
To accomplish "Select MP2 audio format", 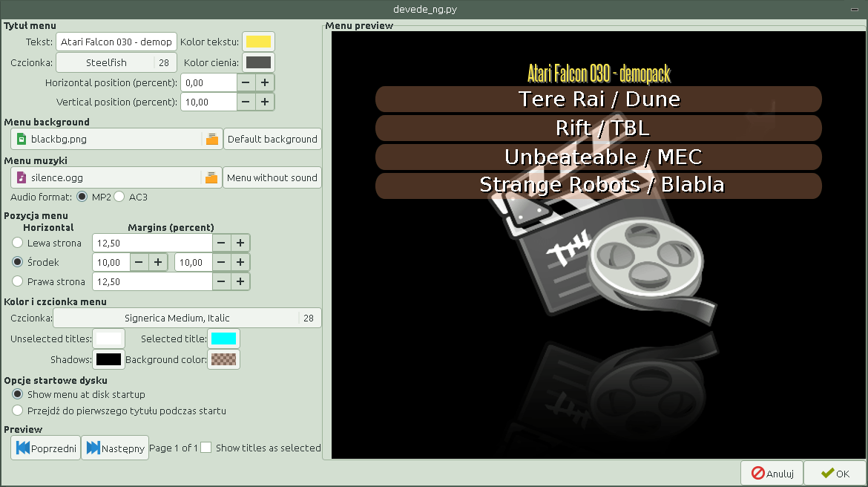I will pyautogui.click(x=82, y=197).
